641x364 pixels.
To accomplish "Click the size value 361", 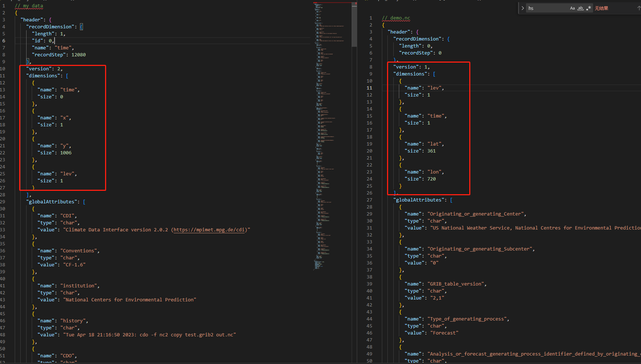I will pyautogui.click(x=431, y=151).
